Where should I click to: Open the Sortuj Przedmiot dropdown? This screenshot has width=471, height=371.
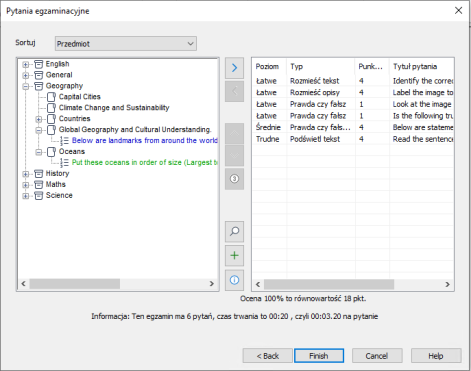126,44
